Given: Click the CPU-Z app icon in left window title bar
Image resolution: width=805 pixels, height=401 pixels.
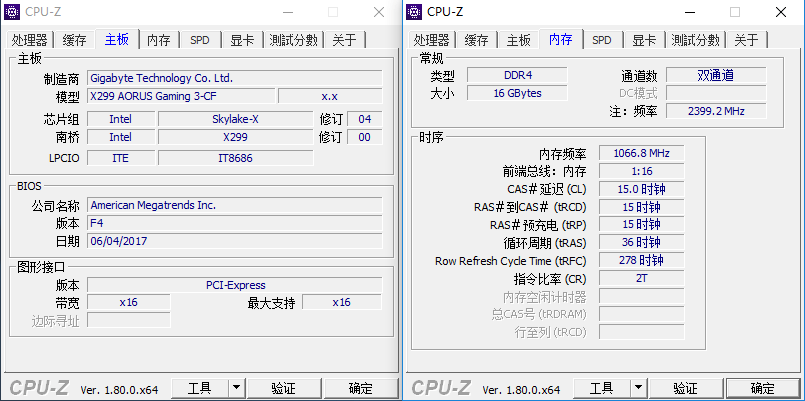Looking at the screenshot, I should [x=12, y=12].
